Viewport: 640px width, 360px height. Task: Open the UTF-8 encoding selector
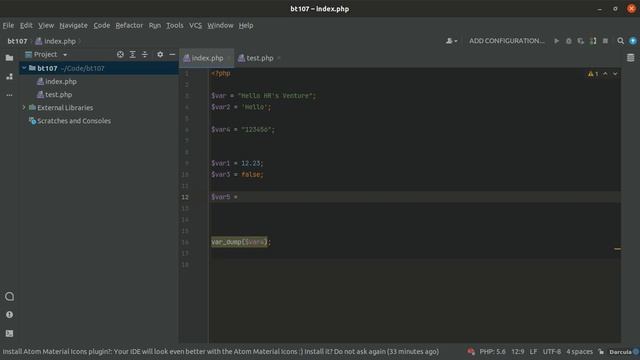552,351
